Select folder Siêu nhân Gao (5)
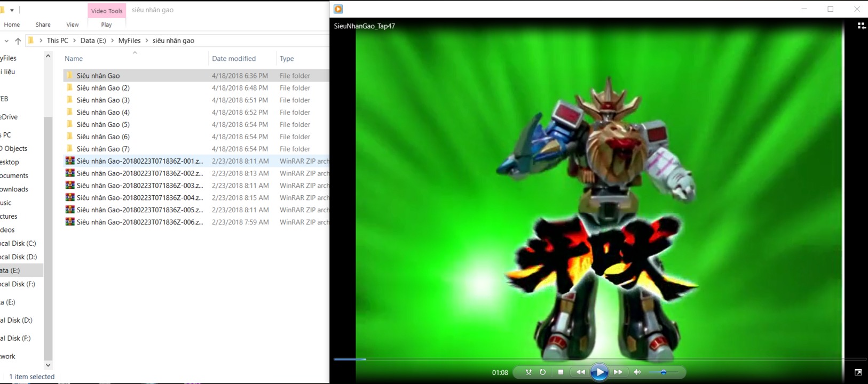Image resolution: width=868 pixels, height=384 pixels. (x=103, y=125)
